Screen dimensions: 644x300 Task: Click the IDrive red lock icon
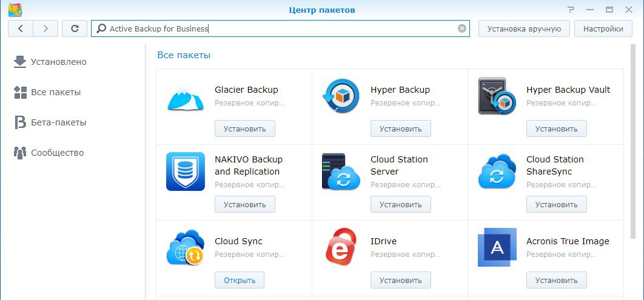click(341, 247)
